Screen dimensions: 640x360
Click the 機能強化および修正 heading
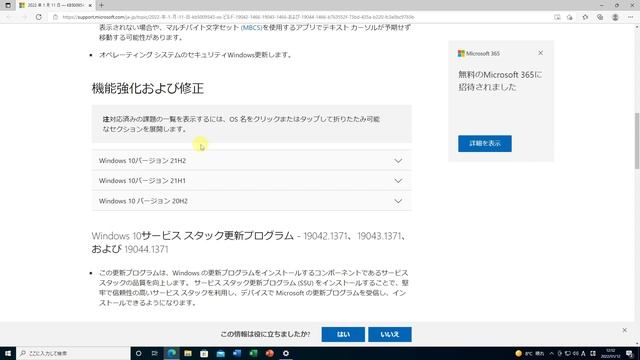147,88
